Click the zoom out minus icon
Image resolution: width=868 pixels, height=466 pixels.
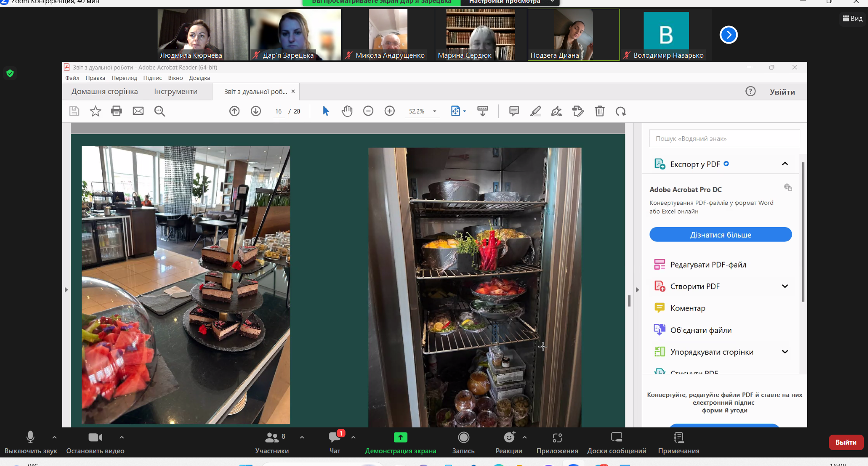point(368,111)
